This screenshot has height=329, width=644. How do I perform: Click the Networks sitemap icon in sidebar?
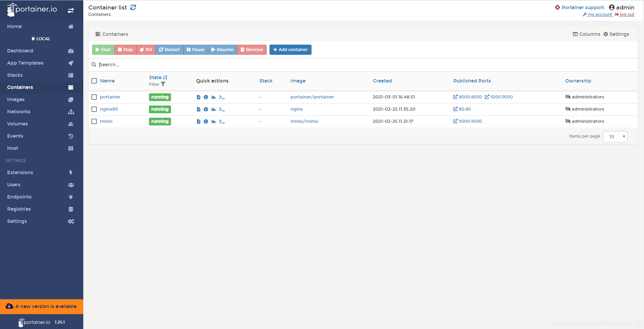[71, 112]
